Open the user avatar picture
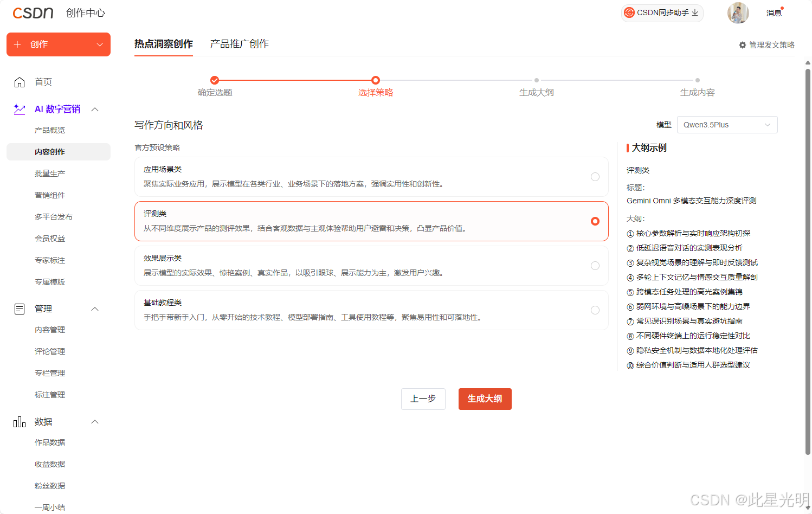This screenshot has width=812, height=514. coord(738,12)
